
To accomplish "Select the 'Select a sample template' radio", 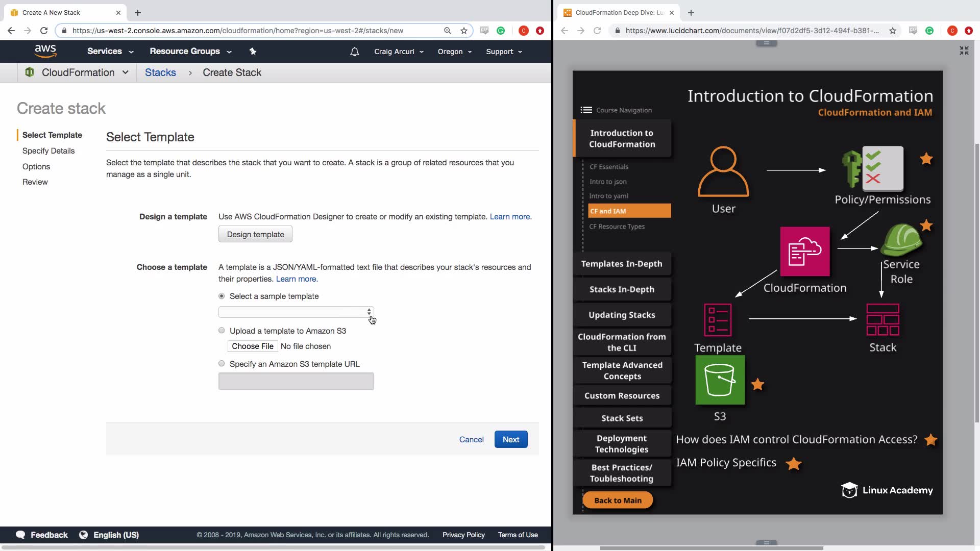I will (x=222, y=296).
